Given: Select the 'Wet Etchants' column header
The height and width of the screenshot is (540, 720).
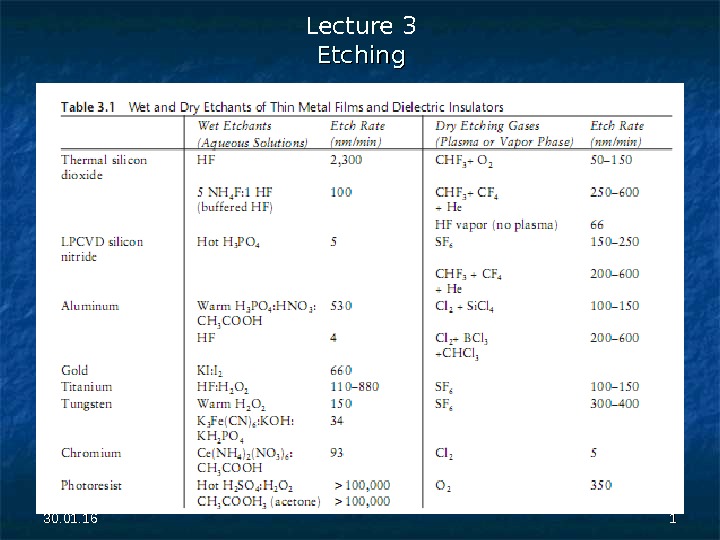Looking at the screenshot, I should pos(234,126).
